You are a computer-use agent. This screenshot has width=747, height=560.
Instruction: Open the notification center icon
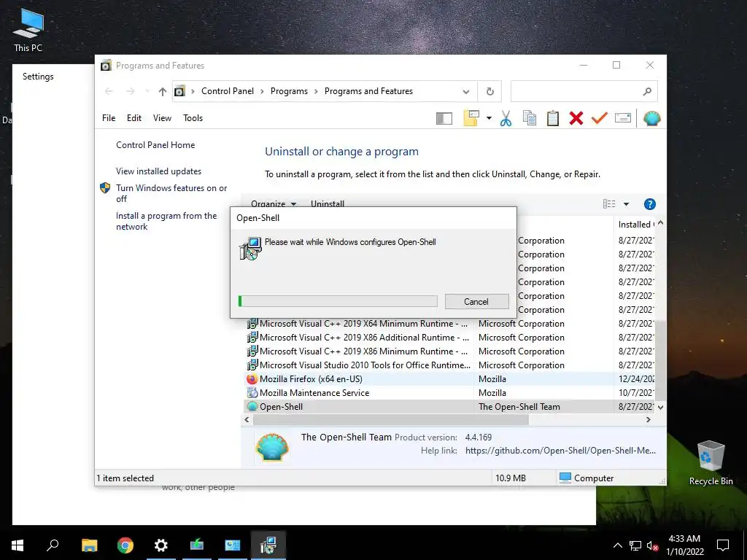[x=723, y=545]
